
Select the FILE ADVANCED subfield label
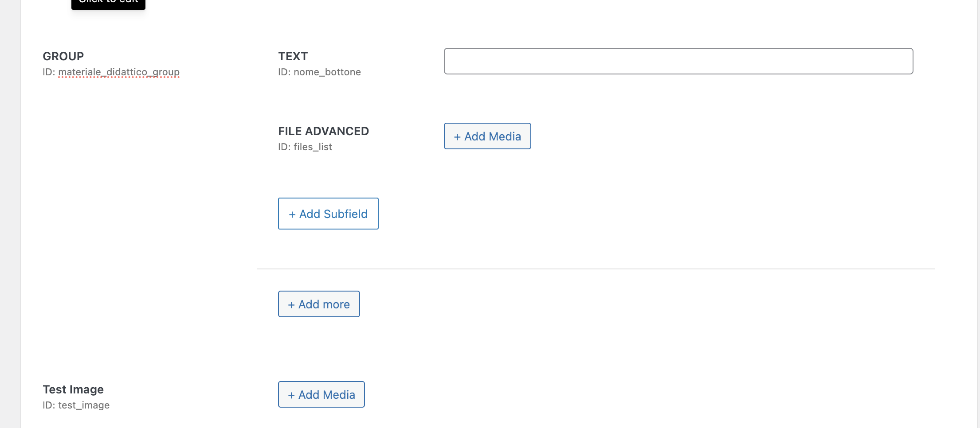(323, 131)
